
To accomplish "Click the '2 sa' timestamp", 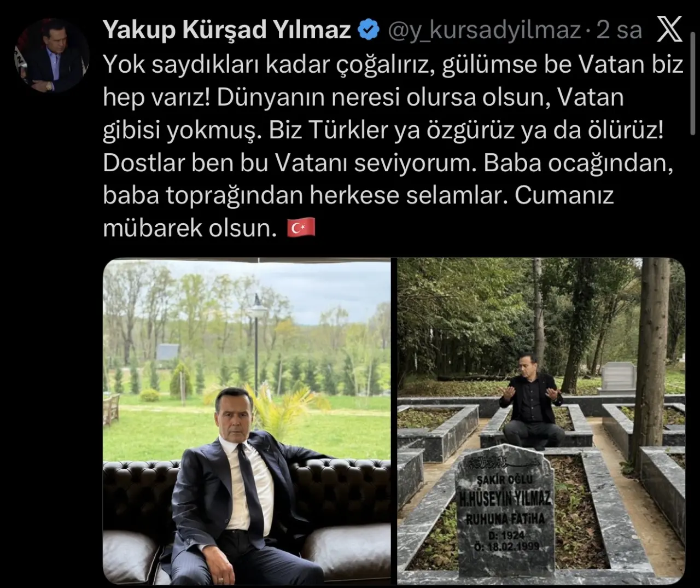I will click(x=619, y=30).
